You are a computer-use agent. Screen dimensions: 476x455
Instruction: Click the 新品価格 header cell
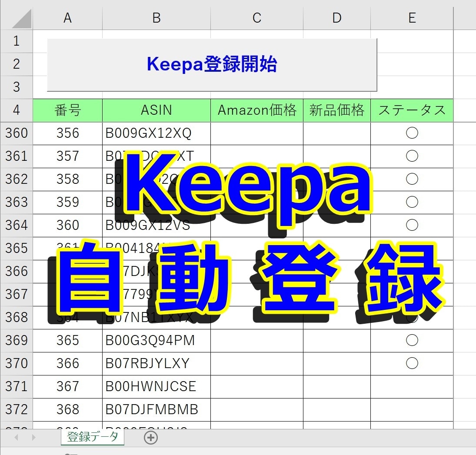coord(336,110)
